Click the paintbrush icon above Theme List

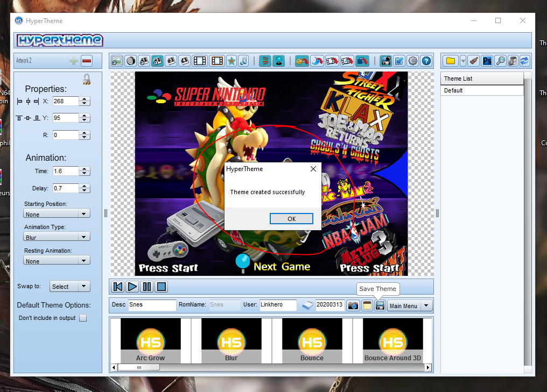pyautogui.click(x=474, y=61)
